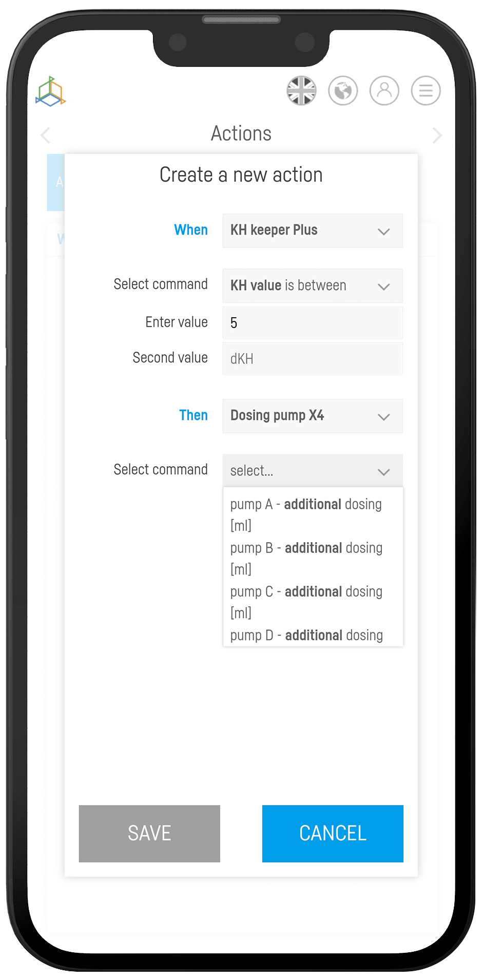Choose pump B additional dosing option

tap(306, 558)
